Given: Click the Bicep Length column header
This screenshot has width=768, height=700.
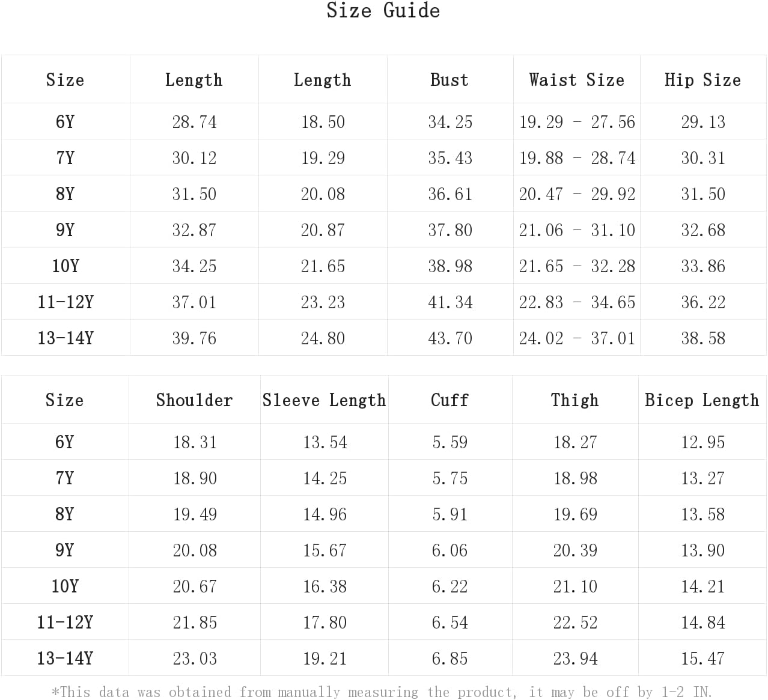Looking at the screenshot, I should 702,400.
